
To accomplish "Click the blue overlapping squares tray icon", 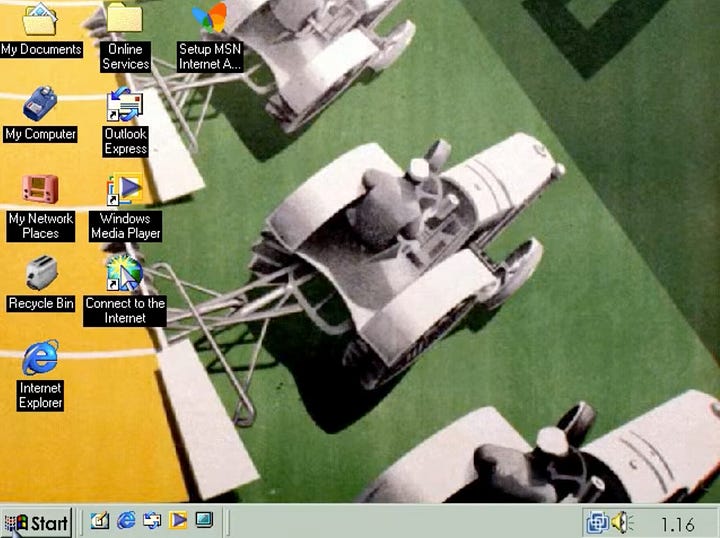I will click(x=597, y=522).
